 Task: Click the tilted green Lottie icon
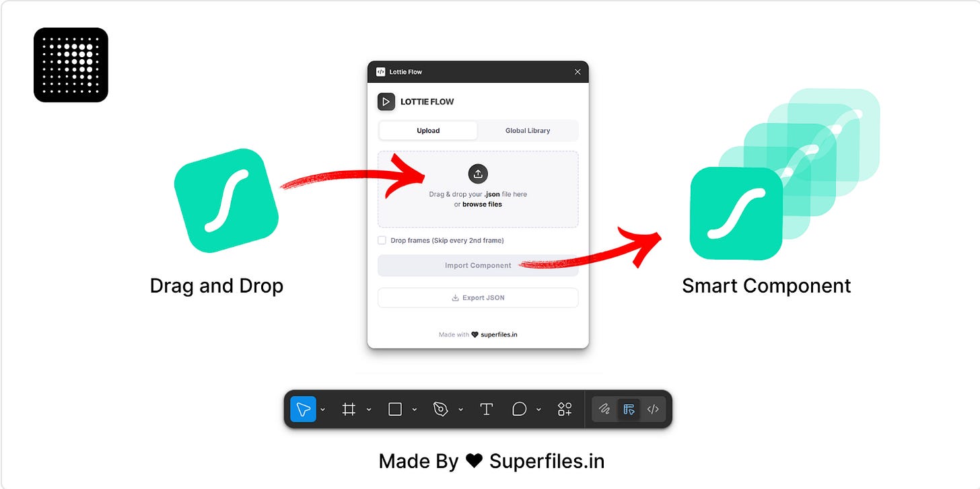pos(226,200)
